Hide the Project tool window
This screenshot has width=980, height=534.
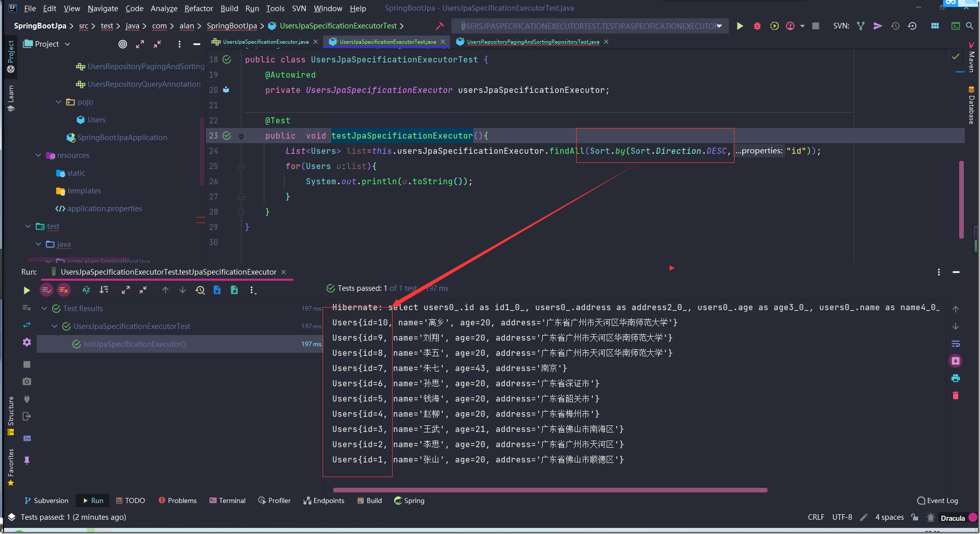[197, 44]
